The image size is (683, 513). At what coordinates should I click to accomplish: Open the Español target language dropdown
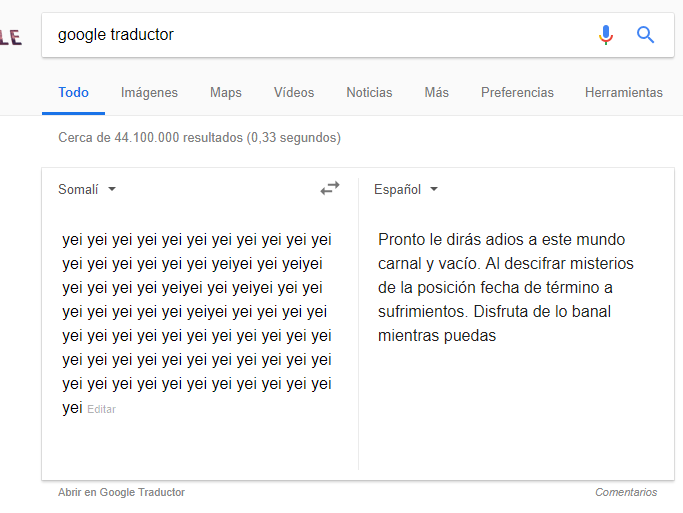406,189
